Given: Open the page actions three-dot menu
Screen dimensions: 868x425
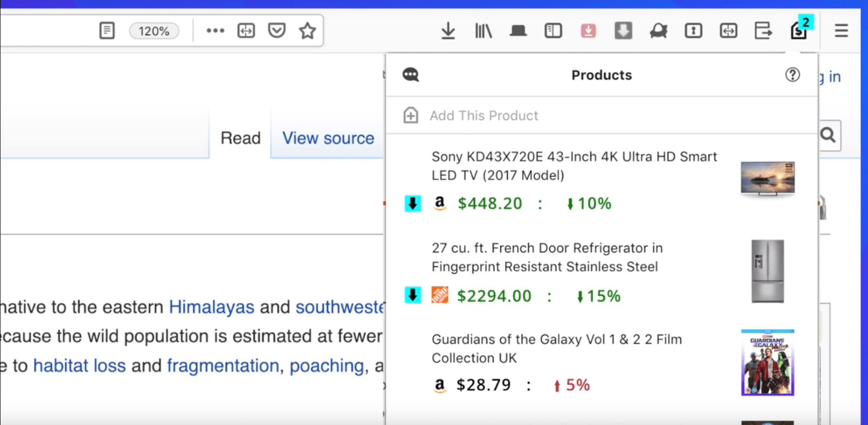Looking at the screenshot, I should [215, 30].
